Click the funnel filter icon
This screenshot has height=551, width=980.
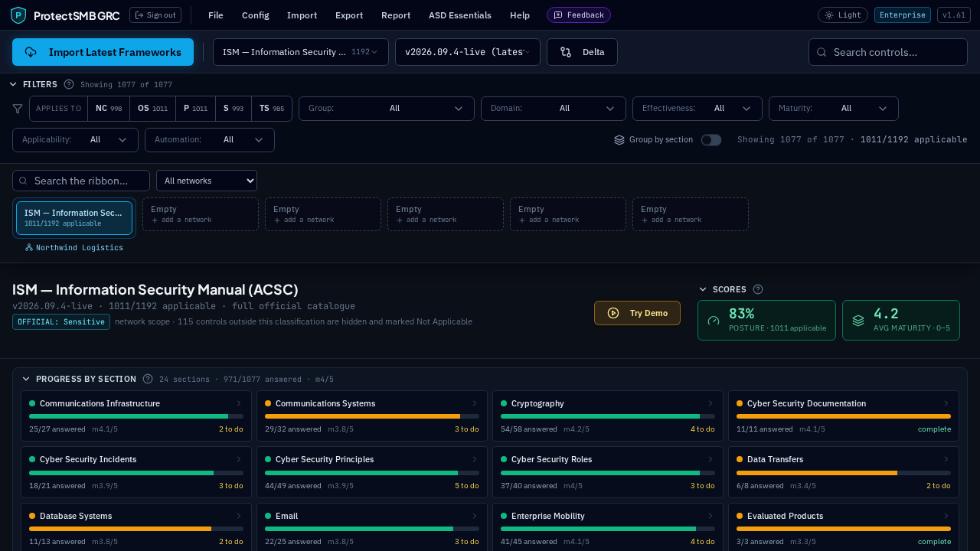18,109
